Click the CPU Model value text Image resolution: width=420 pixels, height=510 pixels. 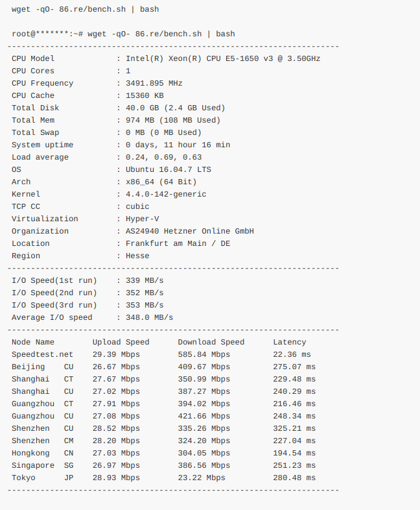point(223,58)
